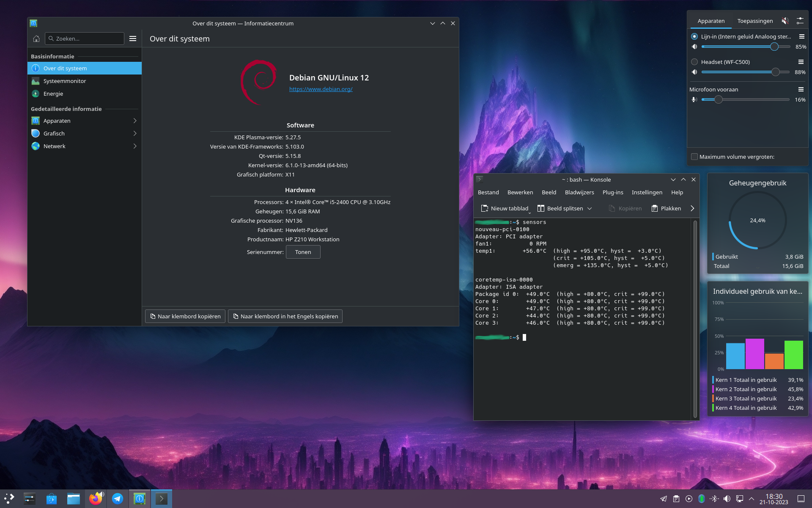Select Energie in the sidebar
Image resolution: width=812 pixels, height=508 pixels.
[85, 94]
